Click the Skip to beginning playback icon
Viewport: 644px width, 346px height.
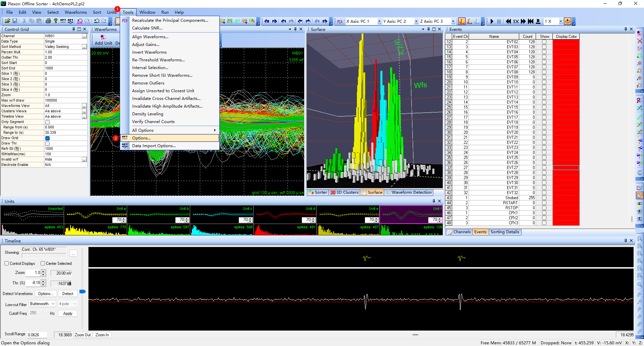(531, 21)
